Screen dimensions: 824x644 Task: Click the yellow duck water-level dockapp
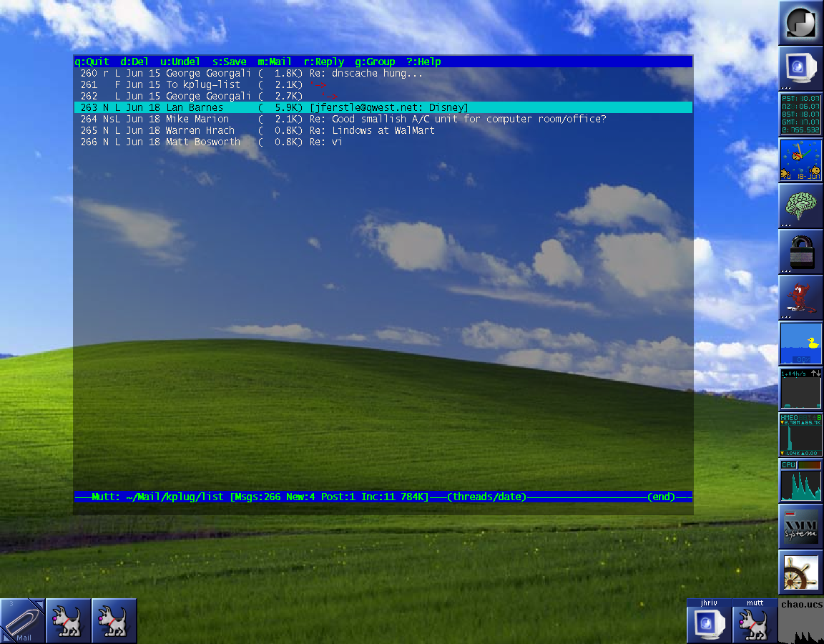[x=801, y=343]
